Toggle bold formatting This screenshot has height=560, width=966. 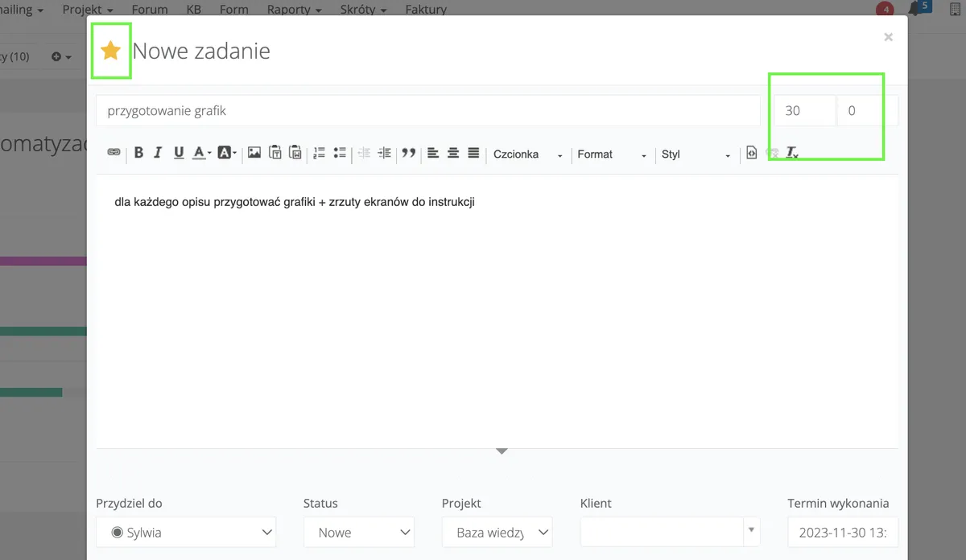click(138, 153)
